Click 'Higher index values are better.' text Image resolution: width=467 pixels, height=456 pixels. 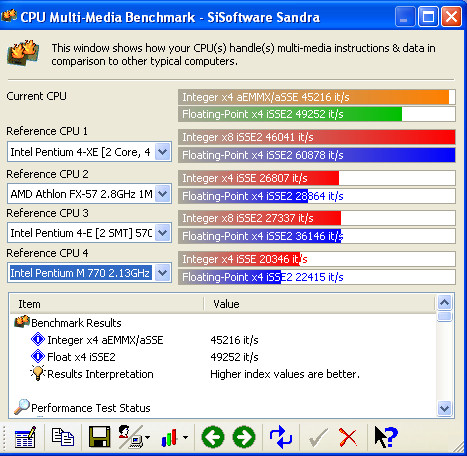point(285,374)
